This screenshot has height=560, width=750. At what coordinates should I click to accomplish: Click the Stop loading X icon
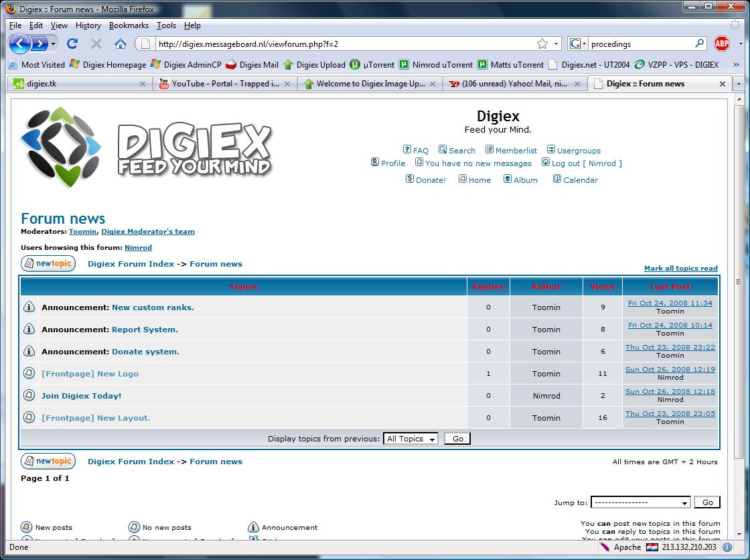96,44
